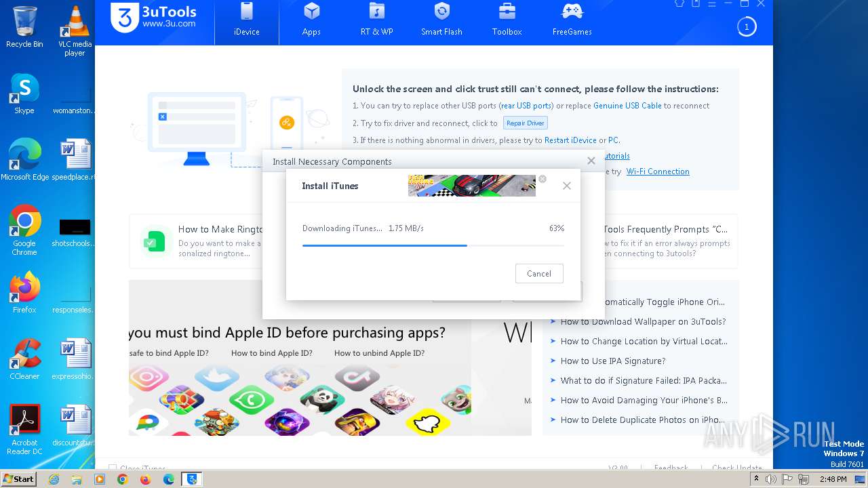Open the Action Center flag icon
Screen dimensions: 868x488
788,479
